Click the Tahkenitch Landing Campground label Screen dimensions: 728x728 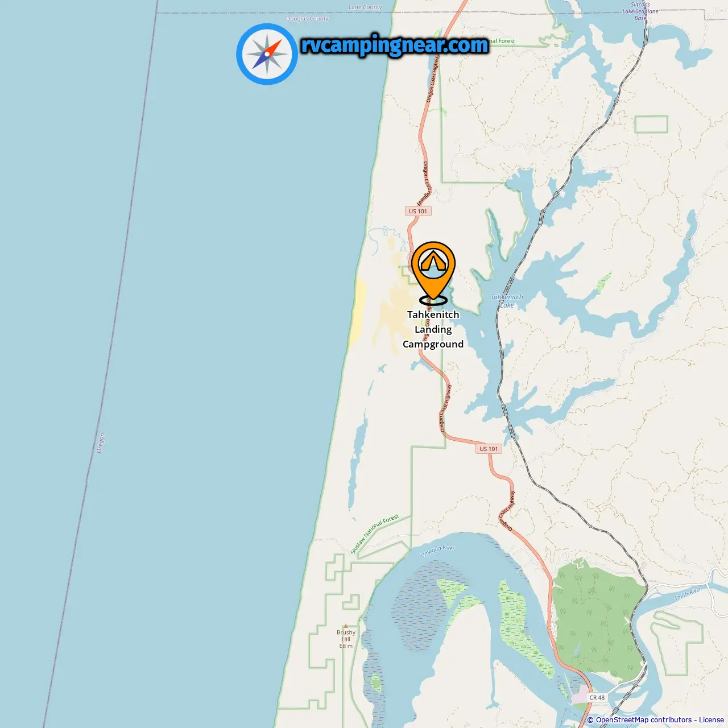click(433, 329)
